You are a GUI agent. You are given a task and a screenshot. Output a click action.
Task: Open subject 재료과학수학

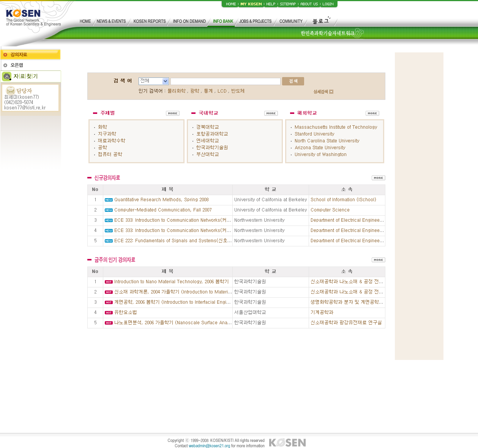coord(112,140)
